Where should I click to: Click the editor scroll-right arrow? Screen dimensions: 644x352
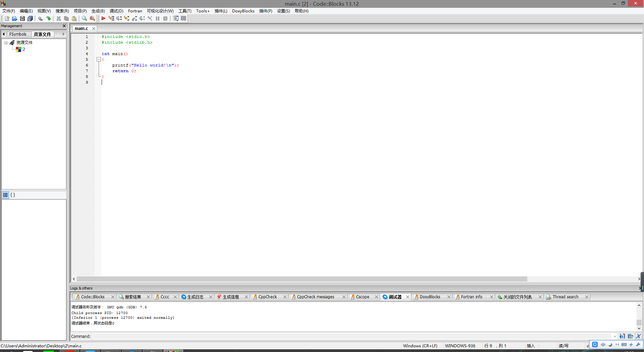point(639,279)
